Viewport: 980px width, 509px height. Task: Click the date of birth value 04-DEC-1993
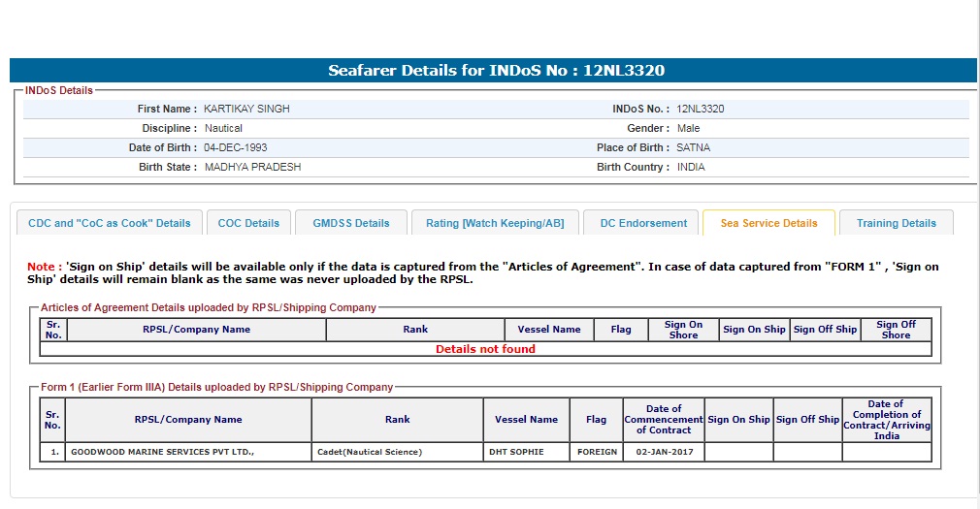(x=236, y=147)
